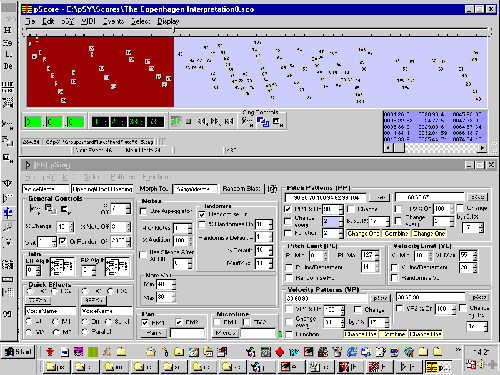This screenshot has width=500, height=375.
Task: Click the blue overlapping-squares Song Controls icon
Action: click(x=263, y=122)
